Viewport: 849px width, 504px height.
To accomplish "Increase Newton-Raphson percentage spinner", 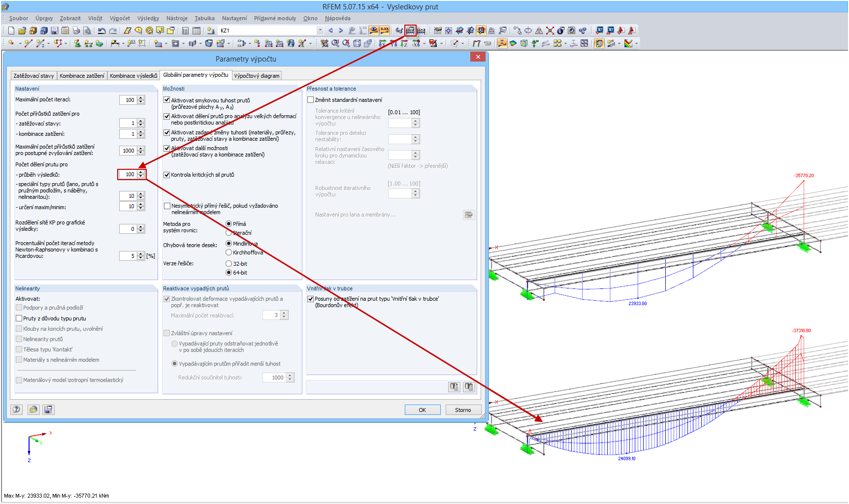I will pyautogui.click(x=141, y=254).
